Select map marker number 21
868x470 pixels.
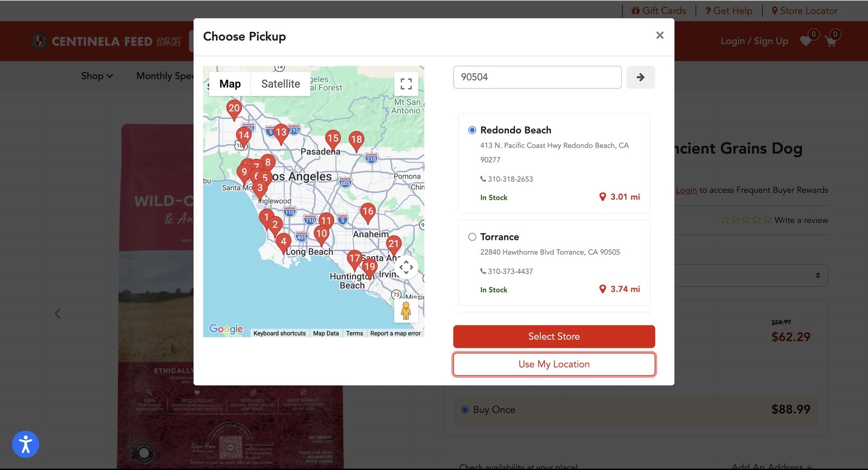tap(394, 245)
